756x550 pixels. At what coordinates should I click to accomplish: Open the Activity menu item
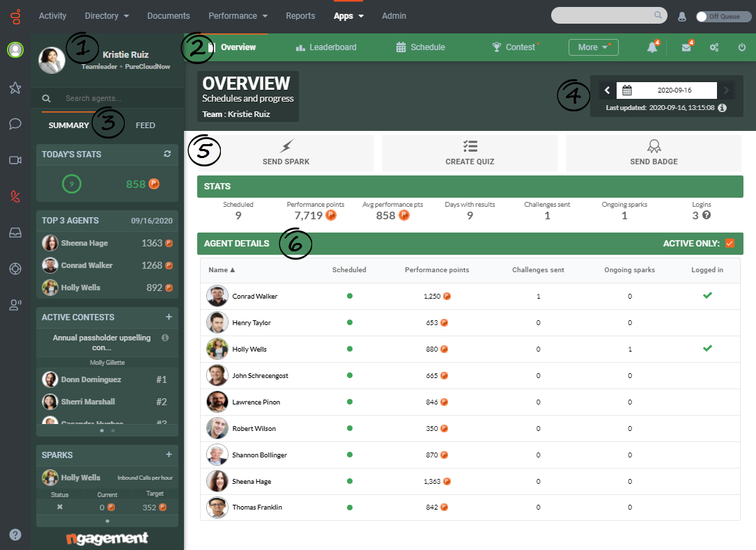(x=52, y=16)
